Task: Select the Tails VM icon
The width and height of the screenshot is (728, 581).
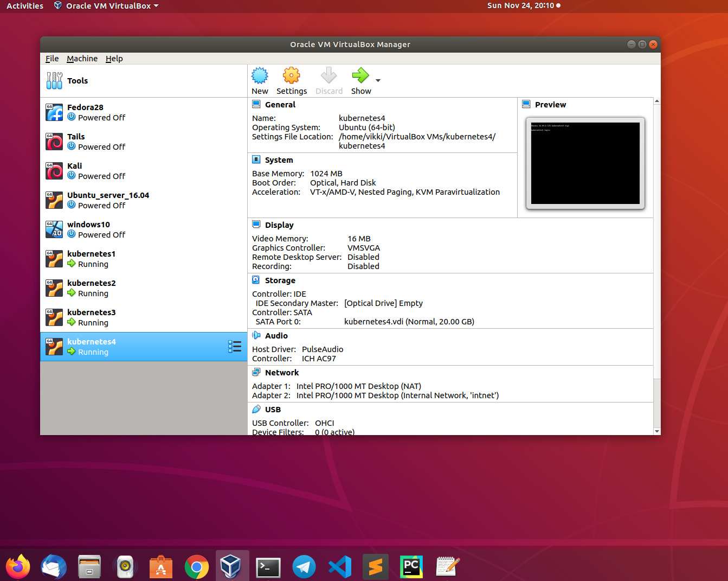Action: 54,142
